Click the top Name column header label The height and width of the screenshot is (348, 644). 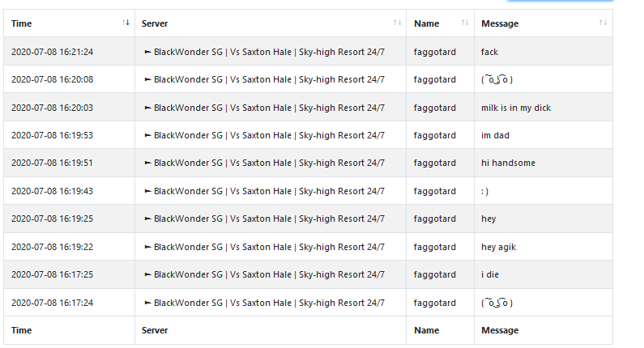pyautogui.click(x=426, y=23)
